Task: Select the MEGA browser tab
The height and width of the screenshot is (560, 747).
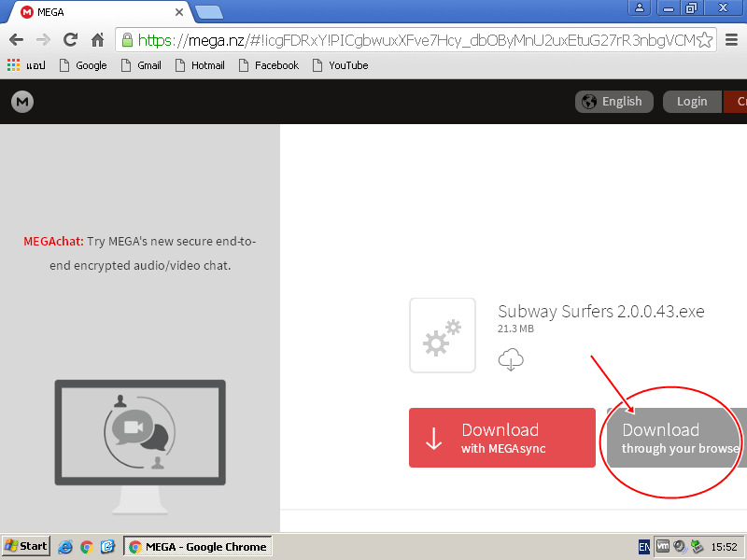Action: (x=98, y=12)
